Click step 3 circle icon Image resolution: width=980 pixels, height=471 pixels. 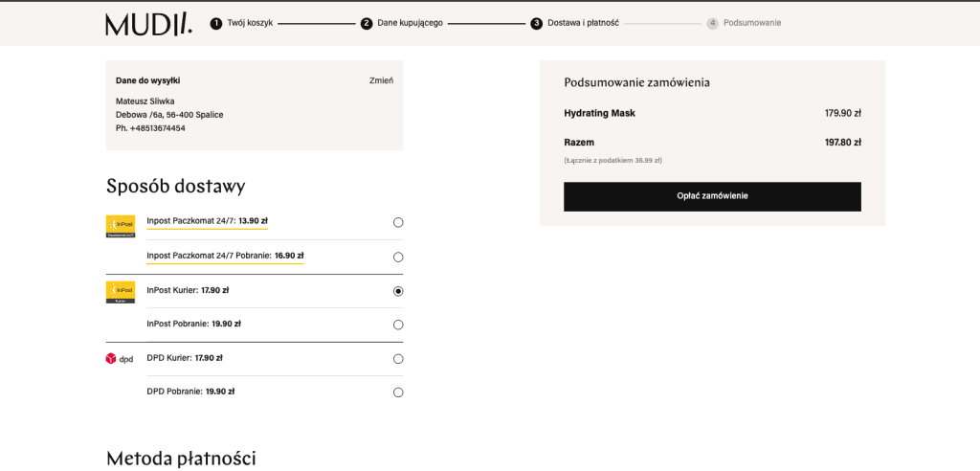(537, 23)
